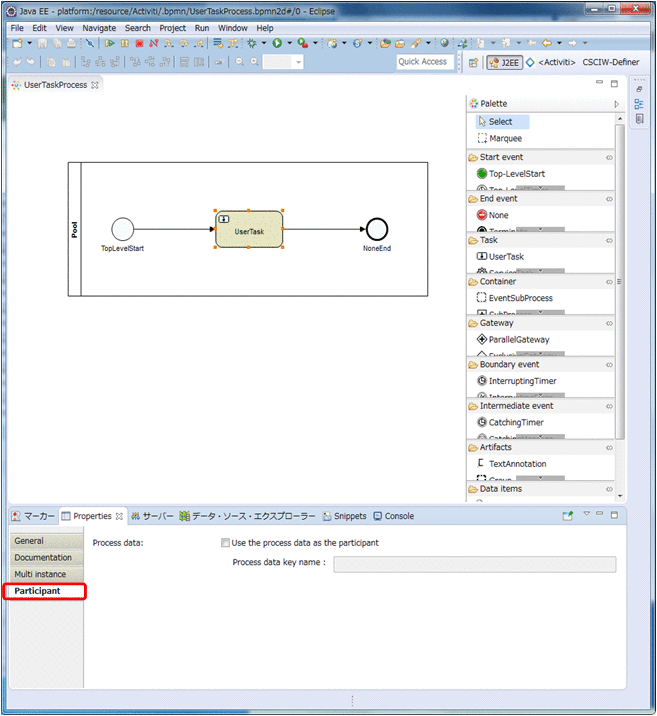Enable 'Use the process data as the participant'
The height and width of the screenshot is (716, 657).
[x=225, y=543]
